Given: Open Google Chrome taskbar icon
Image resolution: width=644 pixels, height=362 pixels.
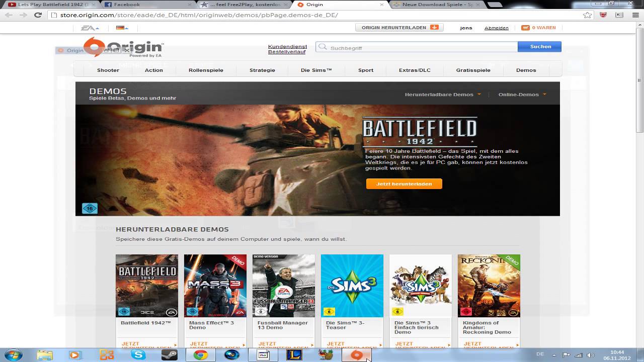Looking at the screenshot, I should click(201, 355).
